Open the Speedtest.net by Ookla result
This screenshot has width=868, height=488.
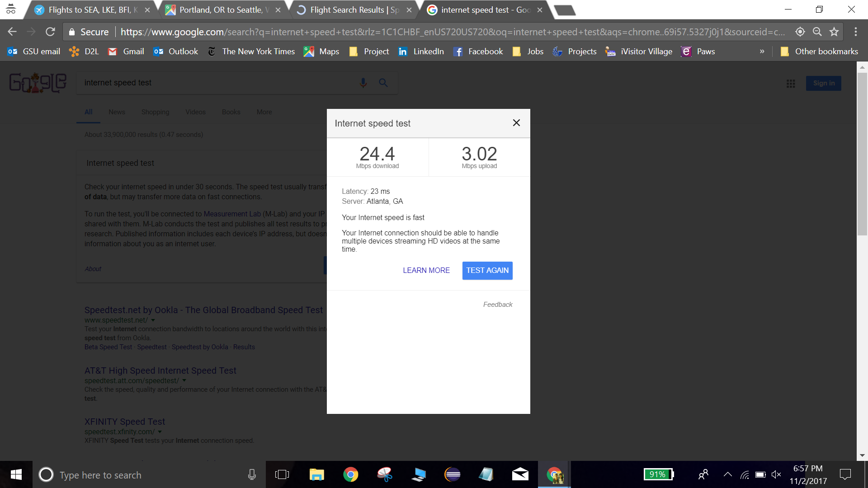click(203, 310)
